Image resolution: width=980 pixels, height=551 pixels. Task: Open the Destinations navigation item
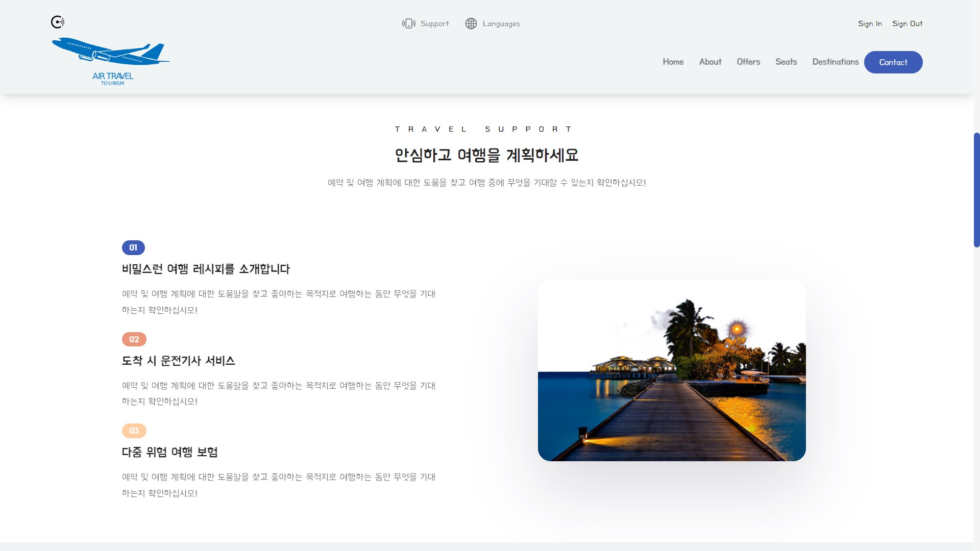point(836,62)
